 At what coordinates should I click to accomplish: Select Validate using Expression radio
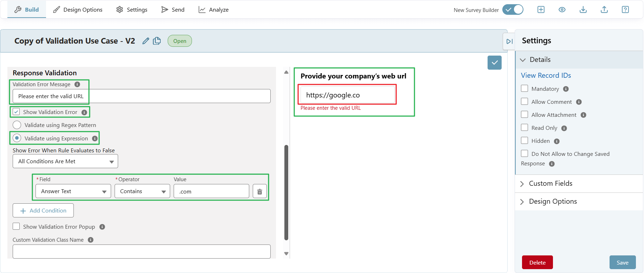(x=17, y=138)
